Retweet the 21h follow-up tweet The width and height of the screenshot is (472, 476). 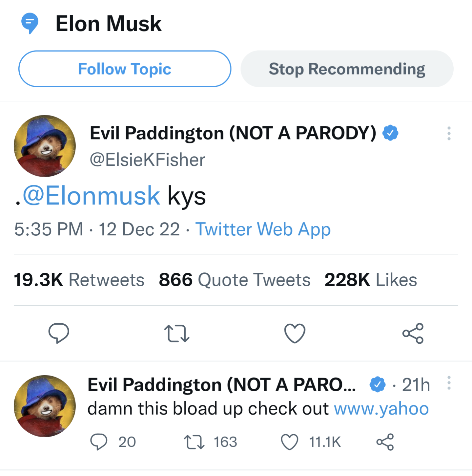[x=194, y=442]
